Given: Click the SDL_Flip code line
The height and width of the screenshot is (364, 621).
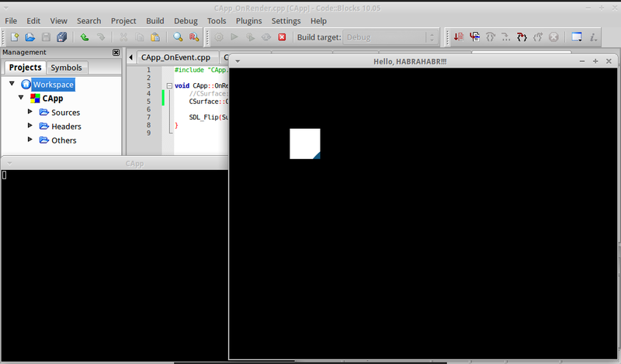Looking at the screenshot, I should 209,117.
